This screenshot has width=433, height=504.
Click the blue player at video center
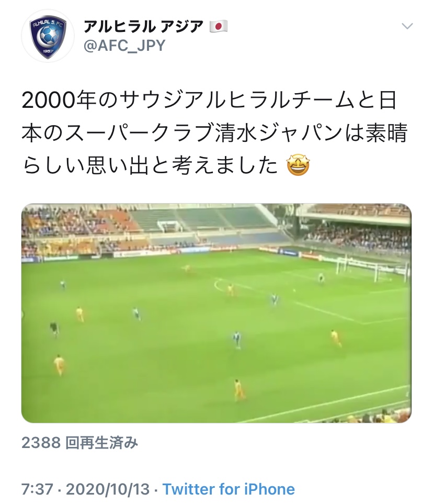click(x=237, y=340)
